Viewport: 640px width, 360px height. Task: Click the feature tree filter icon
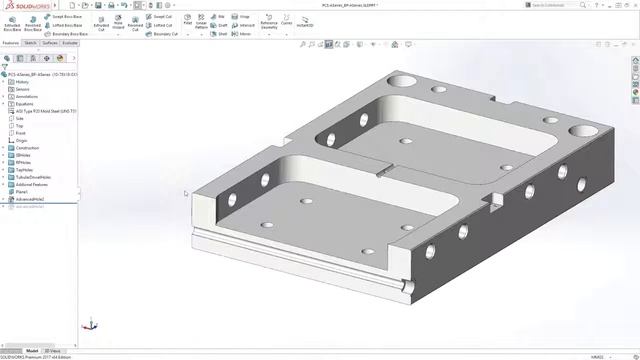(4, 67)
